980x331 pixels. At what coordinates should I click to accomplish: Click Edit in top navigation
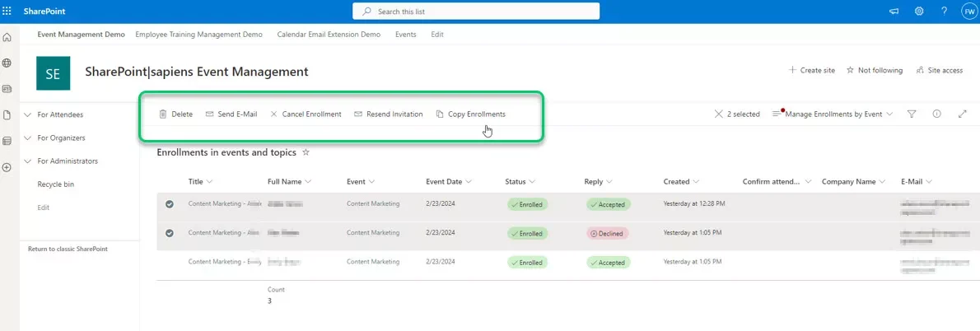pos(437,35)
